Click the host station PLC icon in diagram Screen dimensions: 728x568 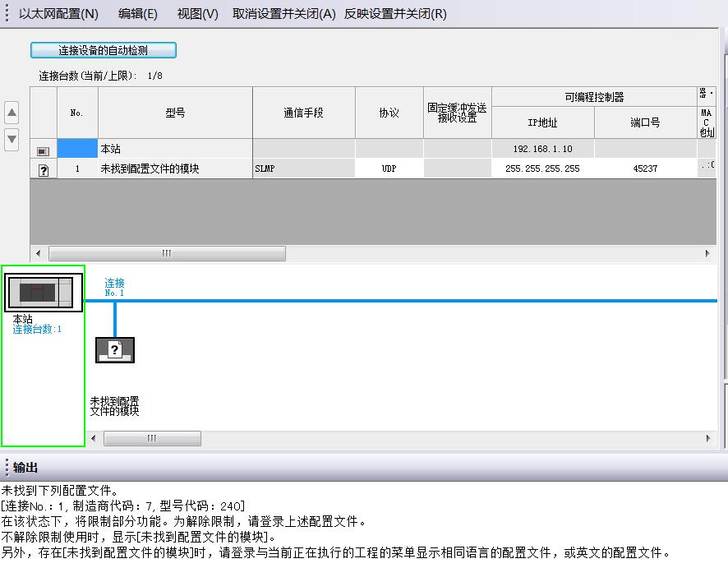click(x=43, y=293)
